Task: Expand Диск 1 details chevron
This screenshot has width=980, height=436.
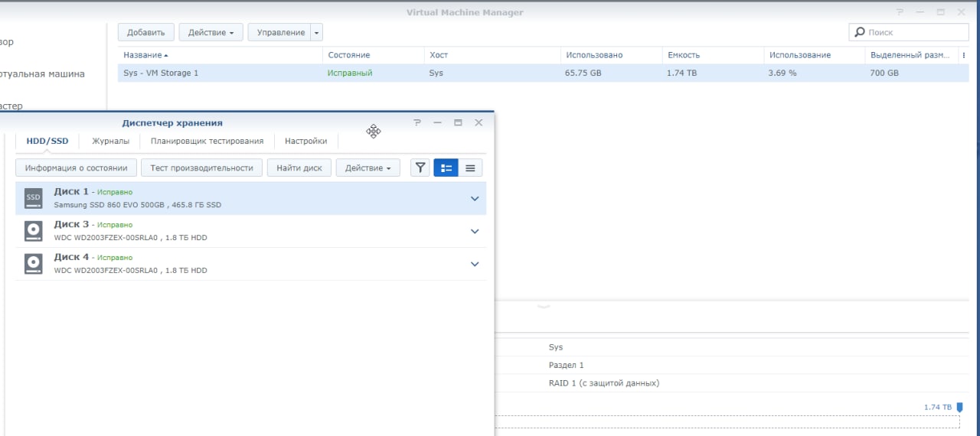Action: point(475,199)
